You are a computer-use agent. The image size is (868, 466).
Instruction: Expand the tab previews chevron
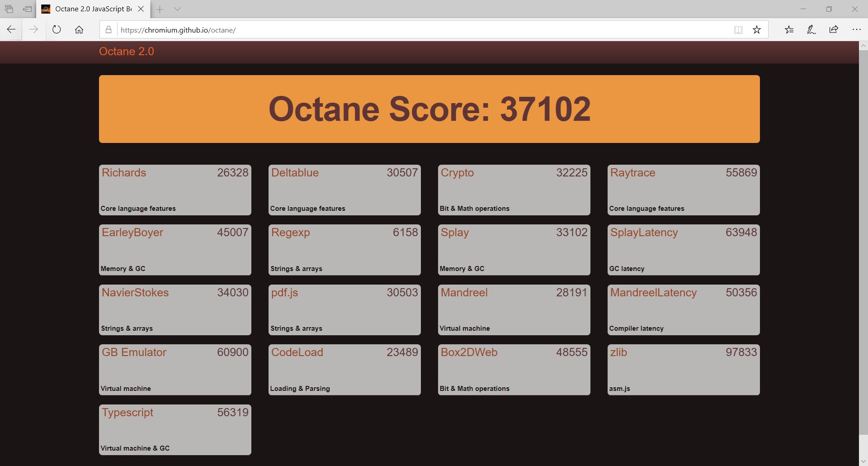177,9
